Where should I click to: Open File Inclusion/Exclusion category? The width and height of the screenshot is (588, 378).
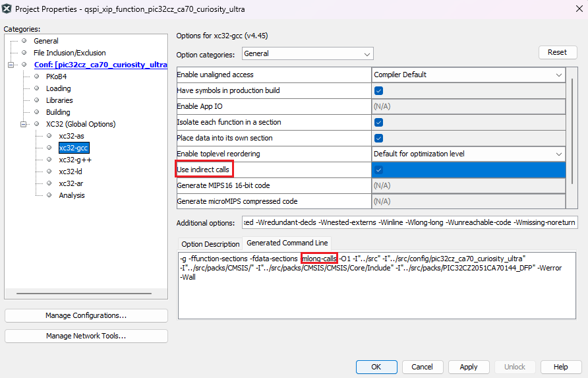[x=70, y=53]
